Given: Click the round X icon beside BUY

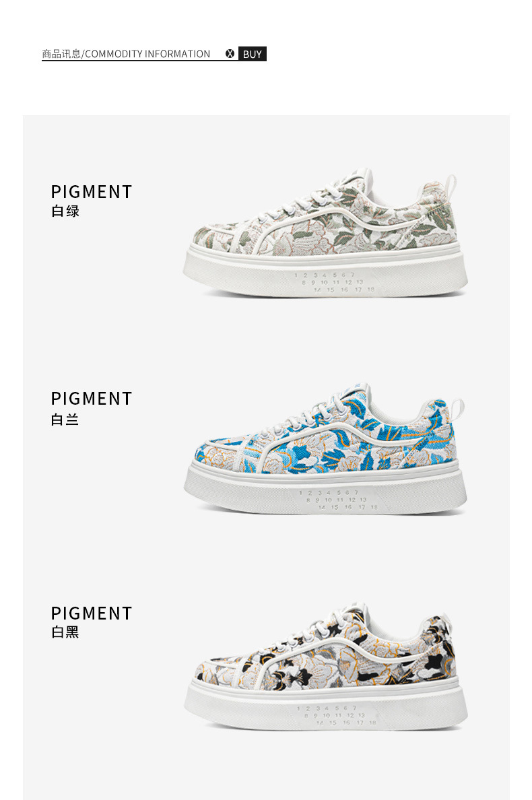Looking at the screenshot, I should click(230, 54).
